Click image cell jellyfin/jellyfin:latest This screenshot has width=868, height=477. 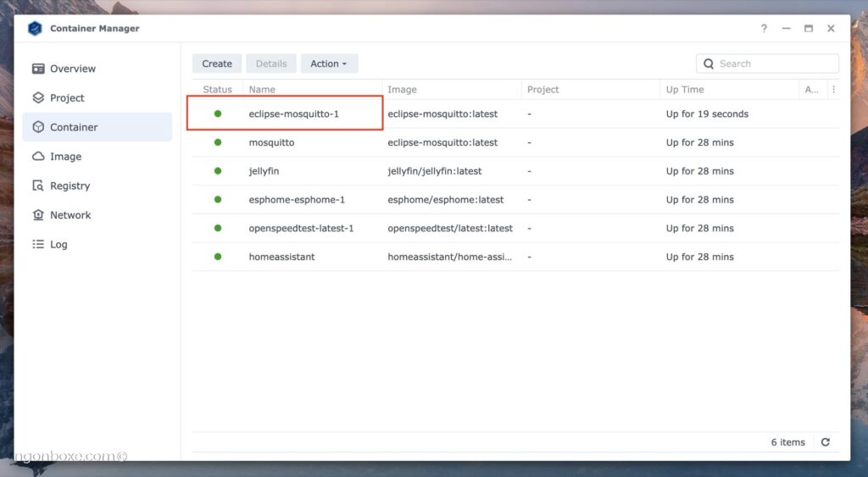[x=435, y=171]
